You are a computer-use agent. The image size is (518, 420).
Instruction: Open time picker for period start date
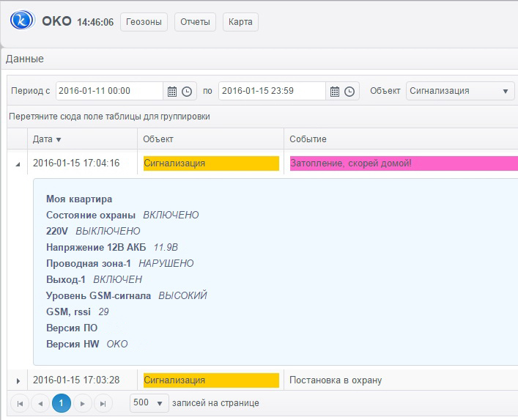[187, 92]
